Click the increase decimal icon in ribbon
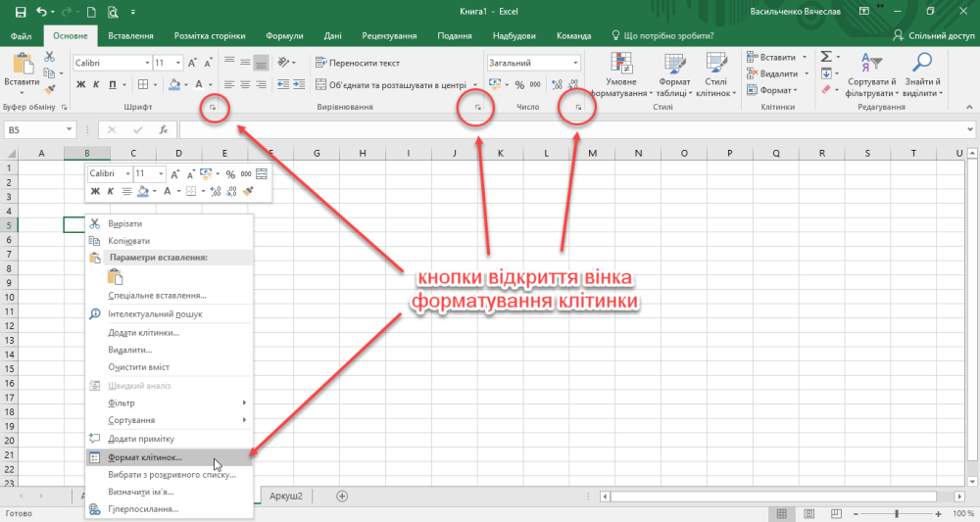Screen dimensions: 980x522 557,85
